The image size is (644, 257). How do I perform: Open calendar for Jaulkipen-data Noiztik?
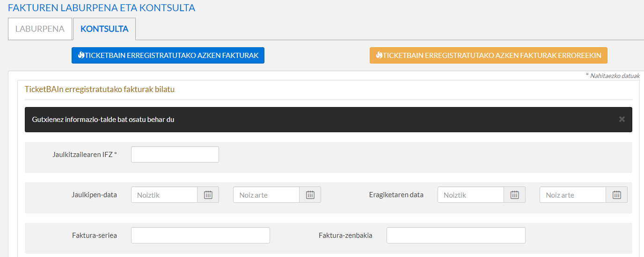208,195
